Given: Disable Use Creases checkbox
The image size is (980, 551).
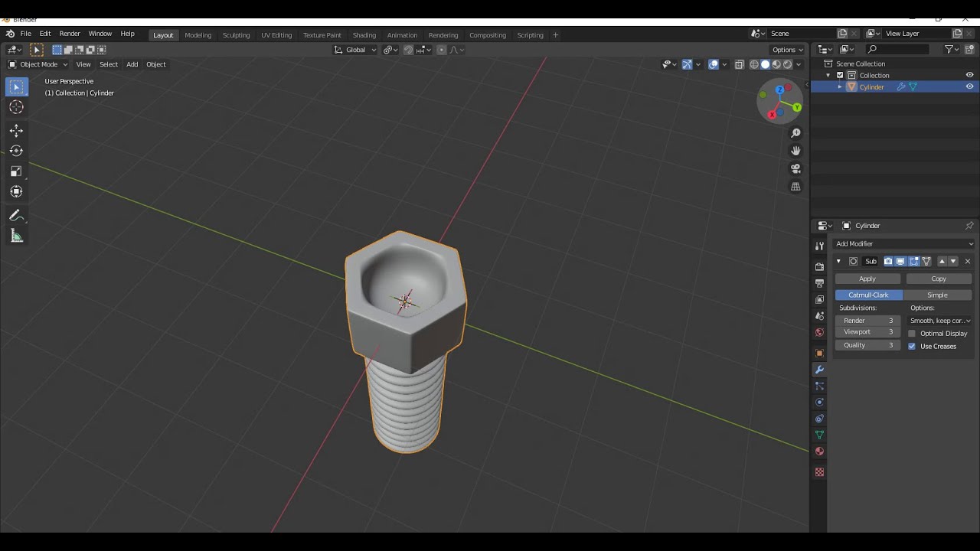Looking at the screenshot, I should [x=912, y=346].
